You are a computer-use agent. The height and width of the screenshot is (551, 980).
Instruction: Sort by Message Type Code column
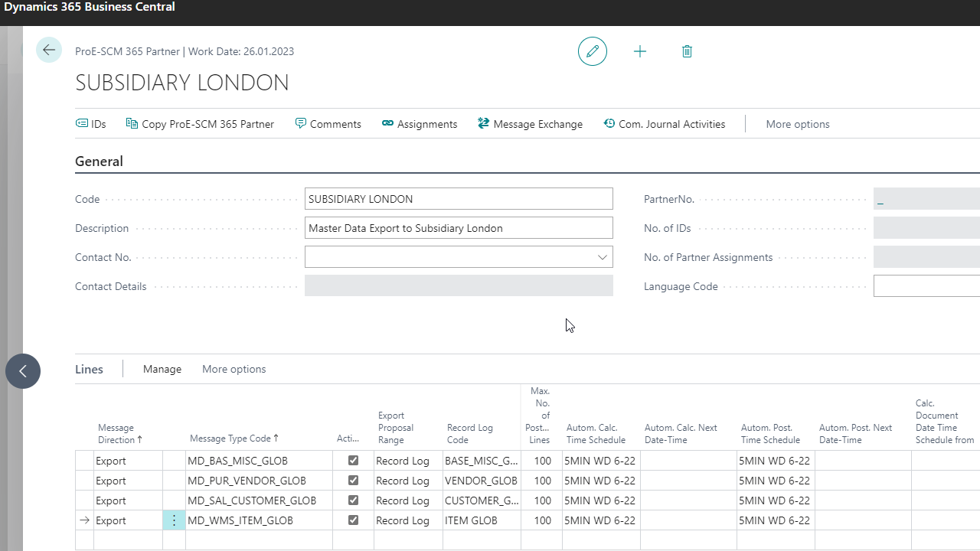(234, 439)
